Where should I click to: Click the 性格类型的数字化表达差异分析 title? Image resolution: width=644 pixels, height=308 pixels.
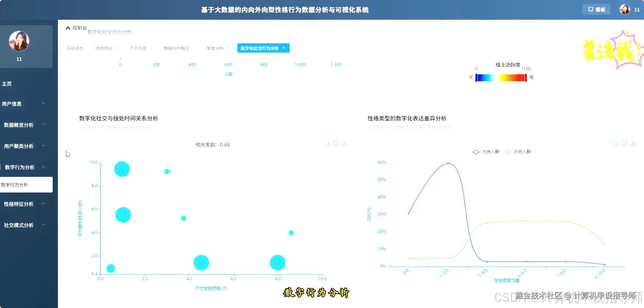407,118
